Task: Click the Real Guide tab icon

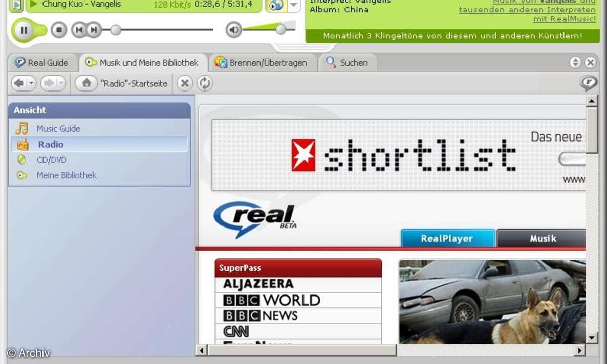Action: 20,62
